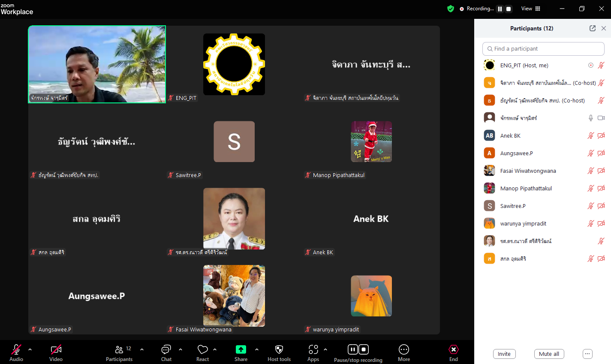This screenshot has height=364, width=611.
Task: Click the Recording... status label
Action: (480, 9)
